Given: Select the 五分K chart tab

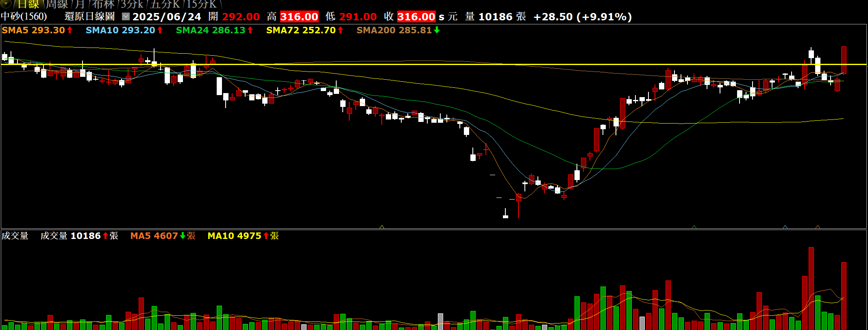Looking at the screenshot, I should pos(165,4).
